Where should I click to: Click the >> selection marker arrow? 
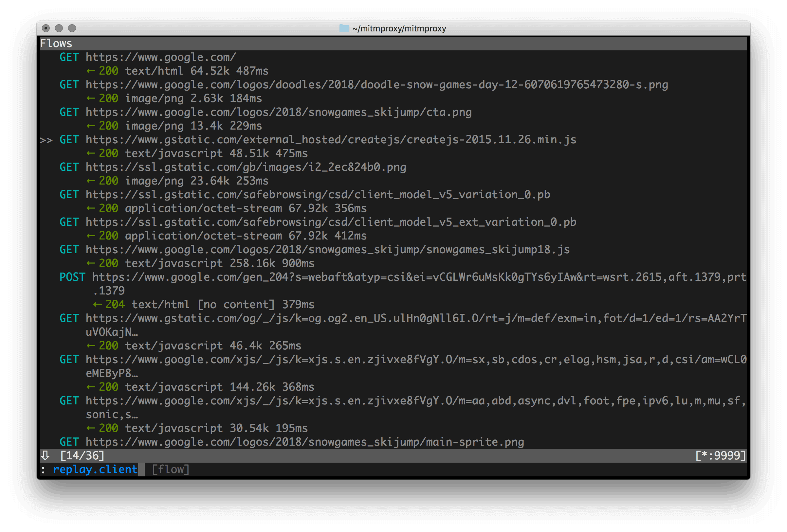(47, 139)
